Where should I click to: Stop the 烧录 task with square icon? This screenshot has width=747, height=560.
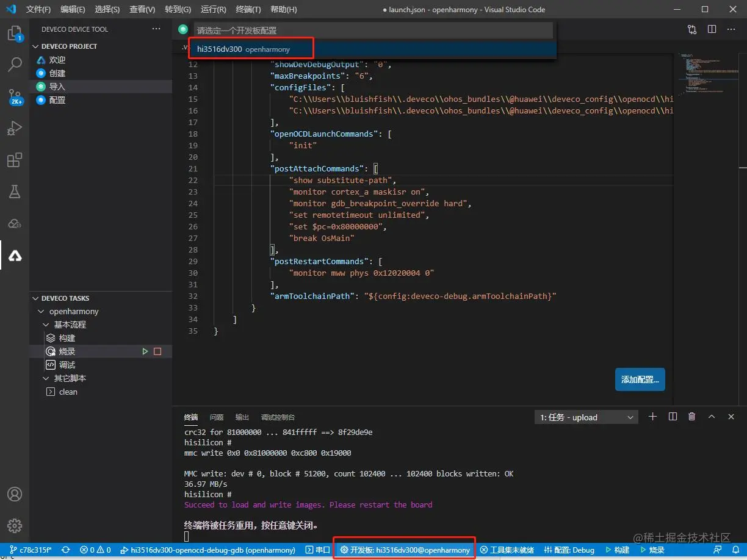click(x=157, y=351)
